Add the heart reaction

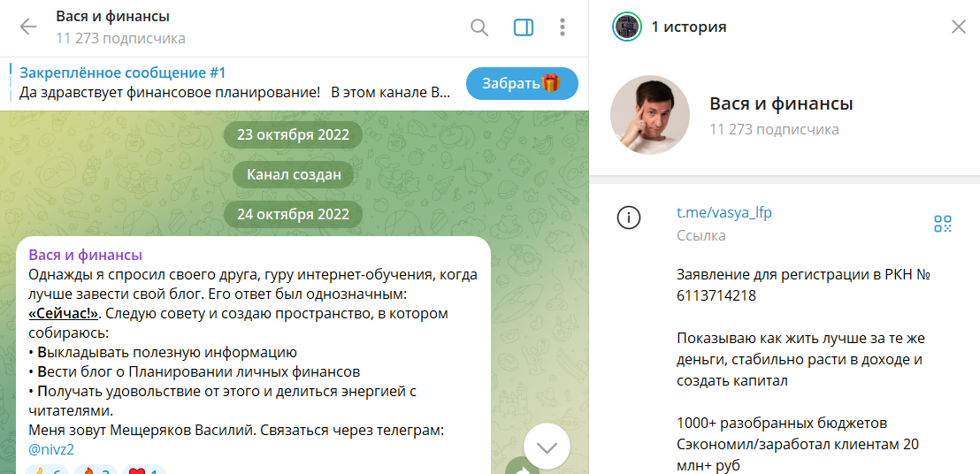143,470
